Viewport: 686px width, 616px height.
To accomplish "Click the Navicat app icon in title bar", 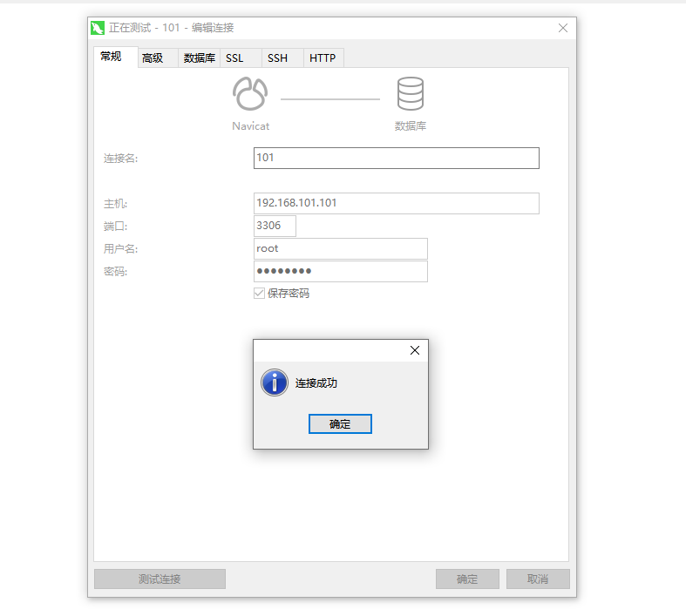I will click(97, 28).
